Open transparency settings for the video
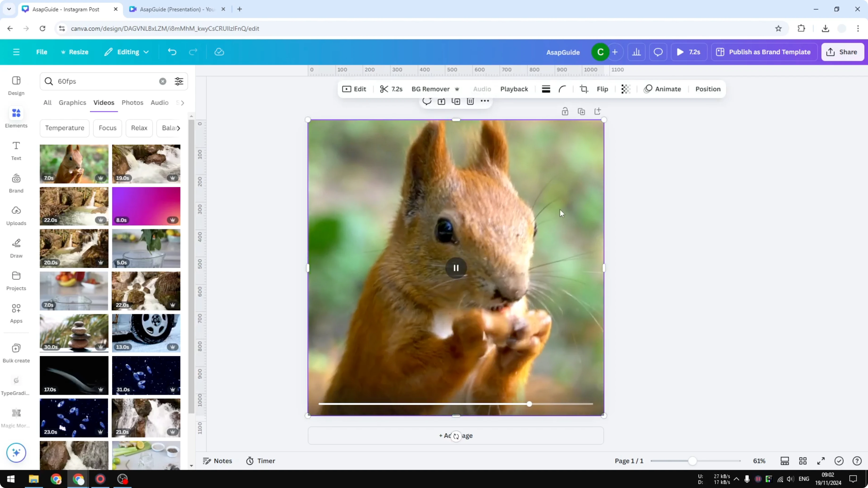The width and height of the screenshot is (868, 488). point(625,89)
